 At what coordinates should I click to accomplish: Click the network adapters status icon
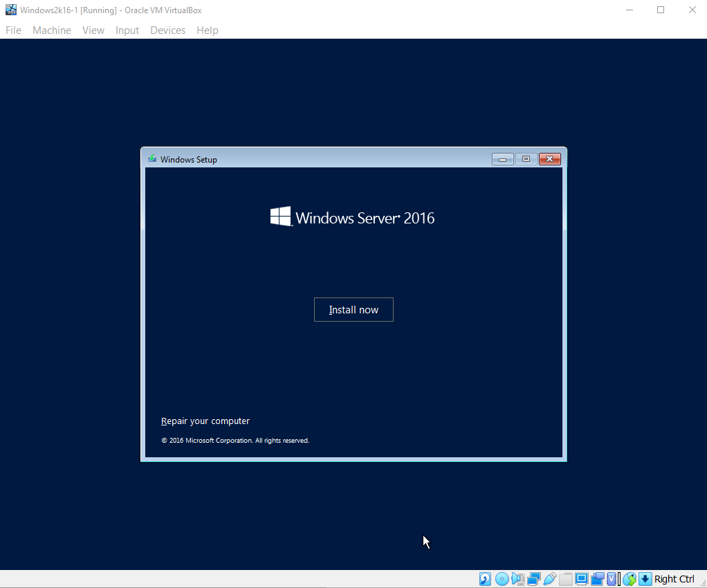tap(534, 579)
